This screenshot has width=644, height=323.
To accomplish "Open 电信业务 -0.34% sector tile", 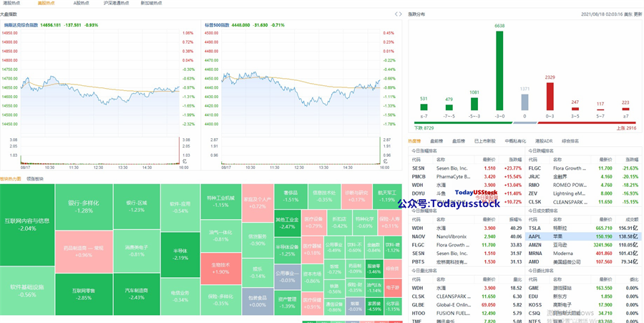I will click(x=180, y=297).
